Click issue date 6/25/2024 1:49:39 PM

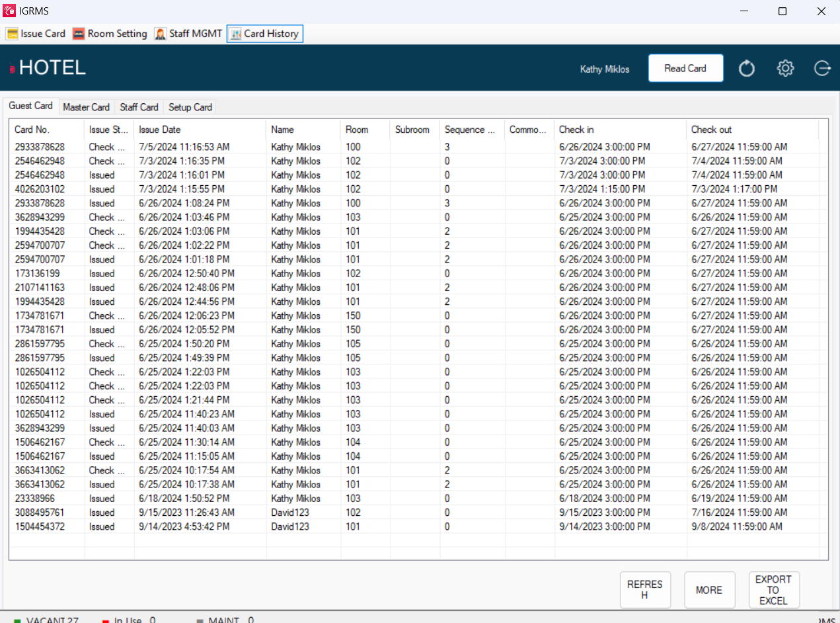coord(184,358)
